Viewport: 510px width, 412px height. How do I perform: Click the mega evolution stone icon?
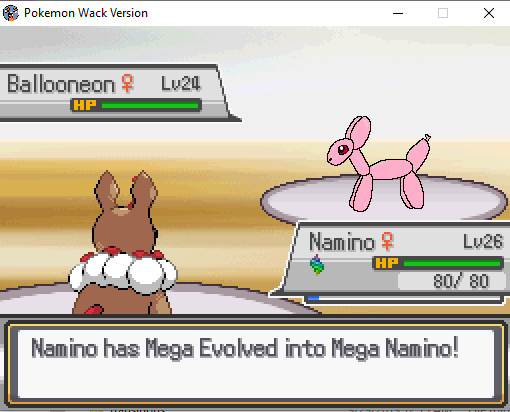317,265
